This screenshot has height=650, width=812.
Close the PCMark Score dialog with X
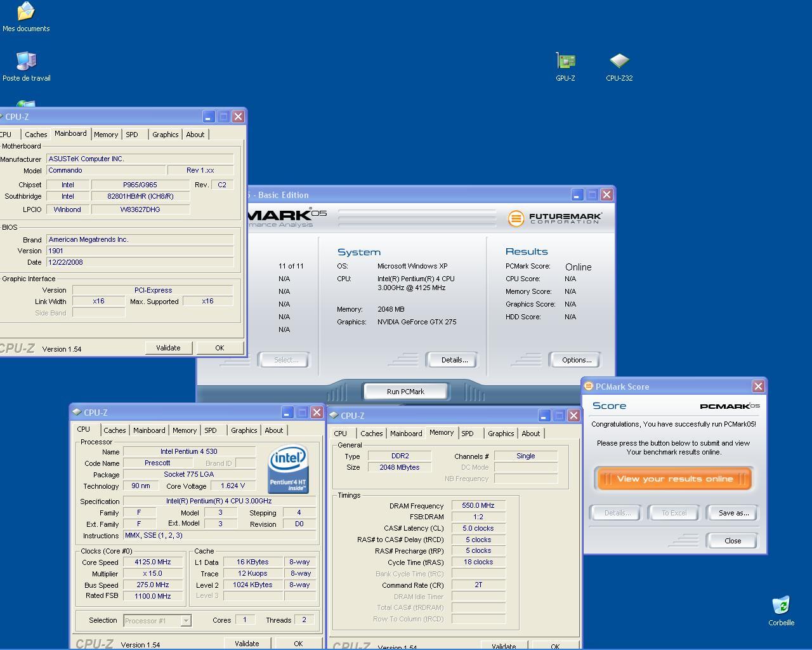click(x=758, y=386)
